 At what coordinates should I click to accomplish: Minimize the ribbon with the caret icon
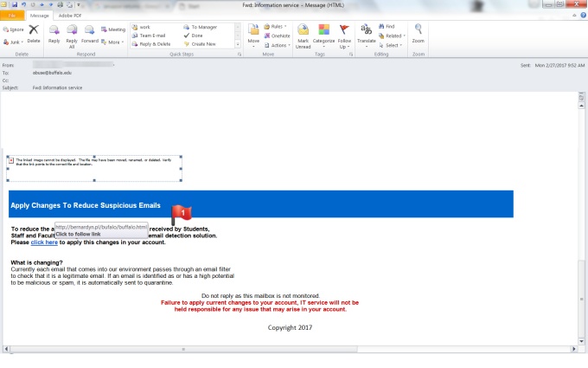tap(574, 16)
